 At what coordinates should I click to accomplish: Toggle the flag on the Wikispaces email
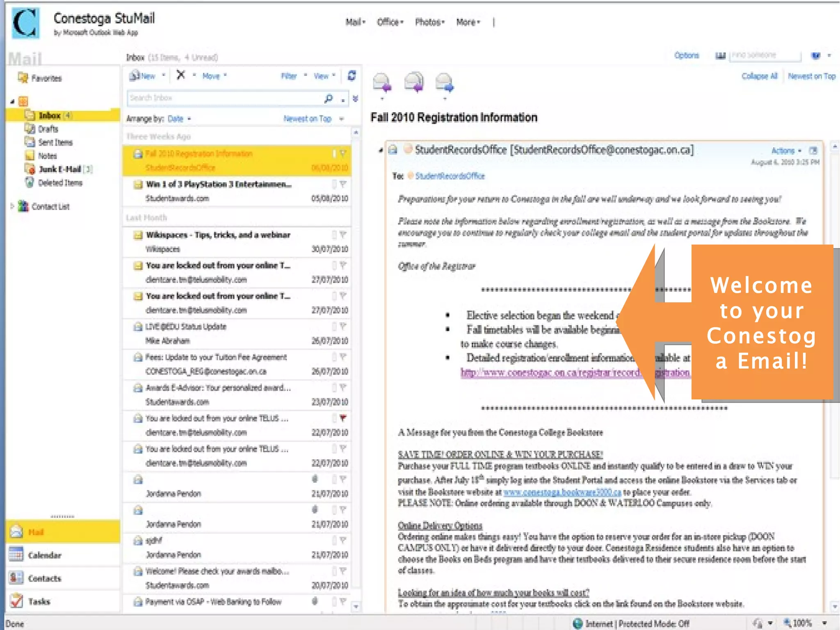(343, 235)
